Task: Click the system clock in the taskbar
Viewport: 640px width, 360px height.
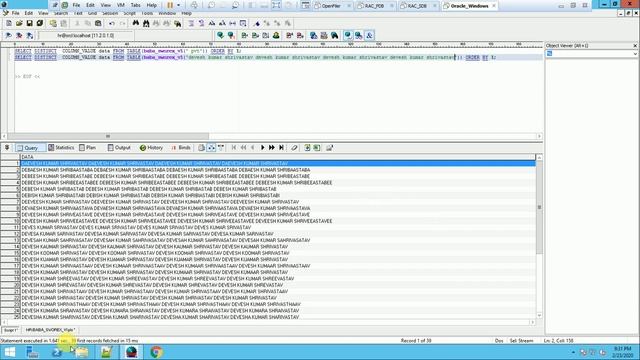Action: point(622,352)
